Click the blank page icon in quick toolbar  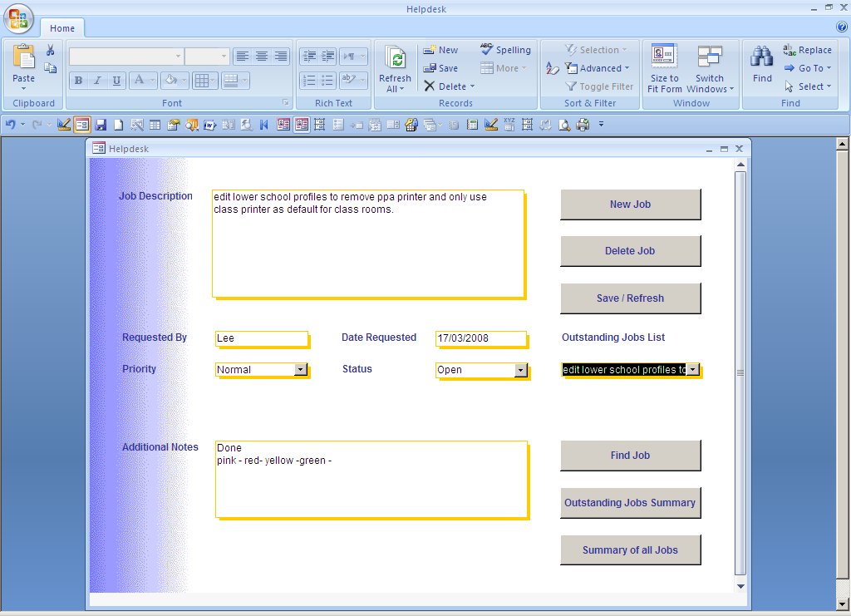[x=118, y=125]
